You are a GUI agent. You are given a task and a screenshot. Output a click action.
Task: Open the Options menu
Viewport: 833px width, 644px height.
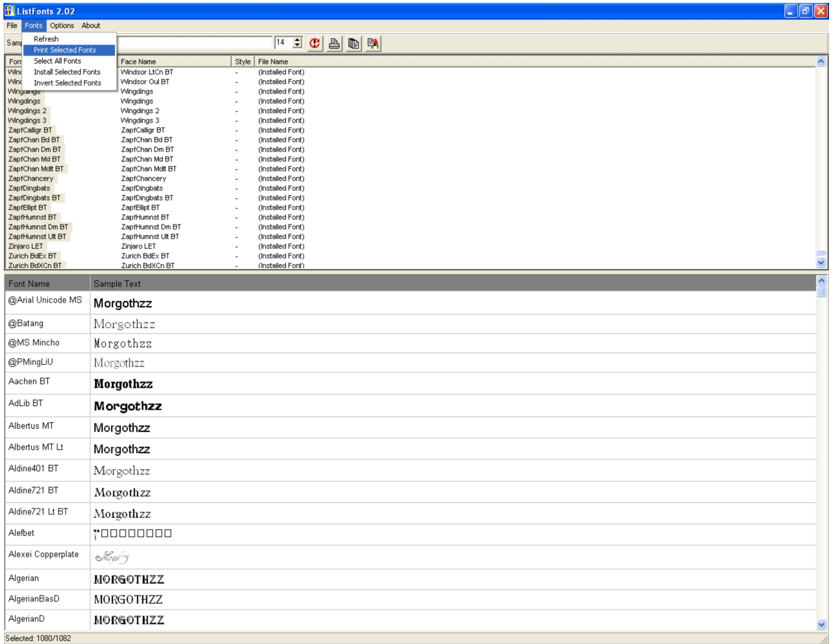(62, 26)
